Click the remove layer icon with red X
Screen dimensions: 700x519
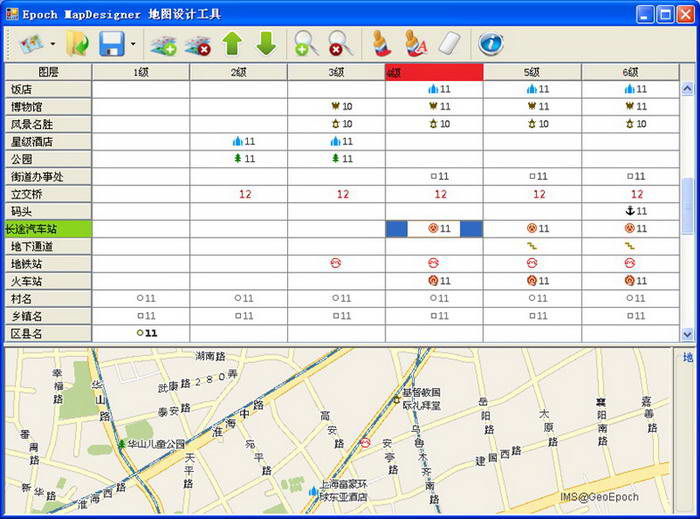click(x=198, y=45)
